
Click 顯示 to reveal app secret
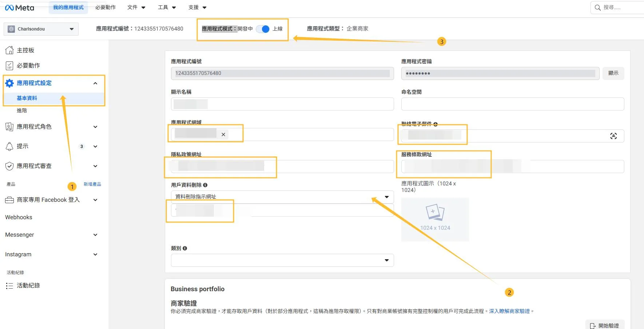point(613,73)
